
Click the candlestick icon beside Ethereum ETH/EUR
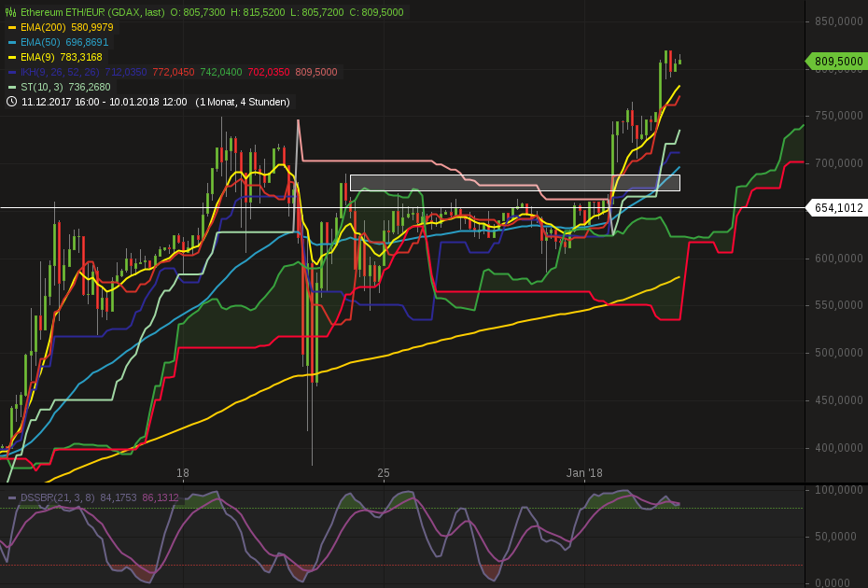pos(9,12)
